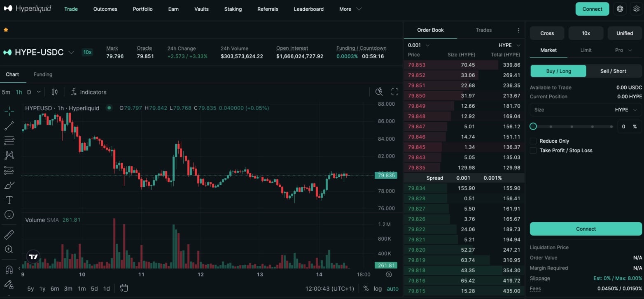Select the brush drawing tool
The width and height of the screenshot is (644, 299).
(9, 185)
